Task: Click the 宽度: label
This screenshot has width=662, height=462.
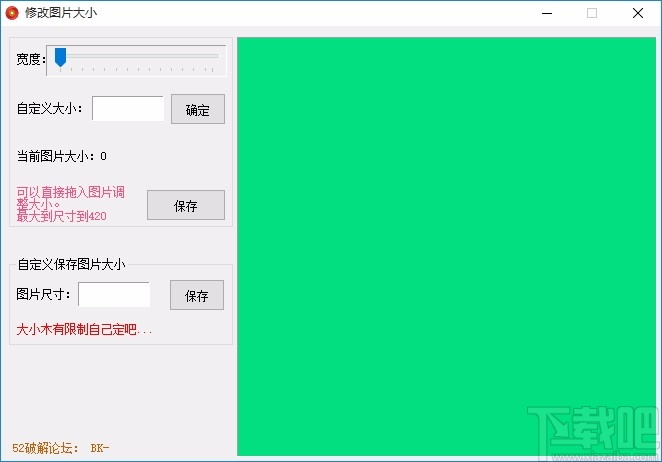Action: point(31,59)
